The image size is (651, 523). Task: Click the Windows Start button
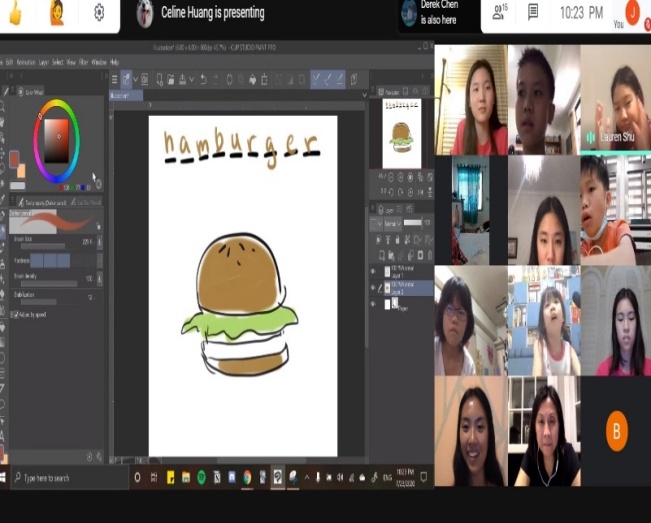click(x=5, y=478)
